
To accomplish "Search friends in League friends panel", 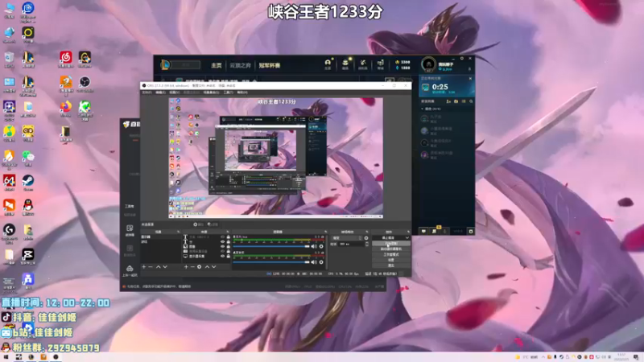I will 471,101.
